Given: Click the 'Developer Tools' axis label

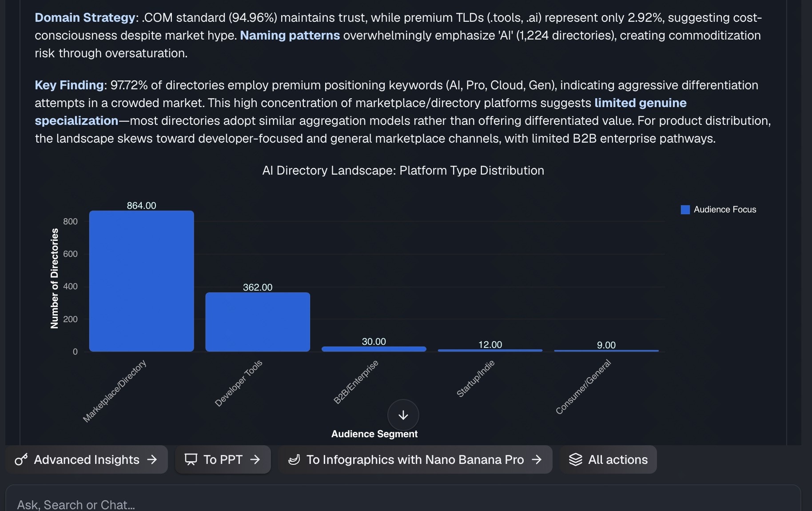Looking at the screenshot, I should click(239, 383).
